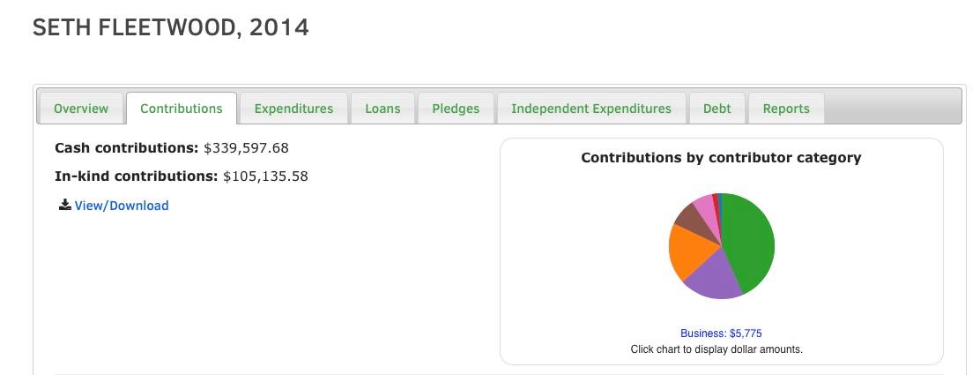Show the Pledges tab
Image resolution: width=980 pixels, height=375 pixels.
[x=456, y=109]
